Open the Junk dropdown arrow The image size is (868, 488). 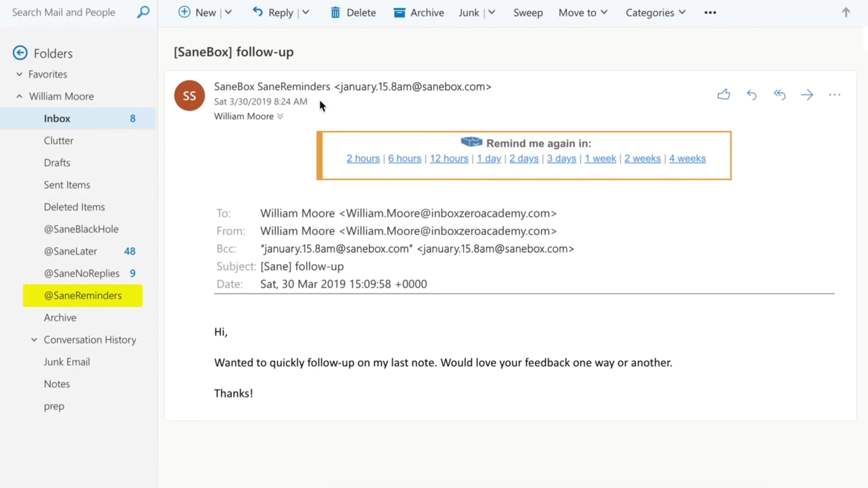click(492, 12)
